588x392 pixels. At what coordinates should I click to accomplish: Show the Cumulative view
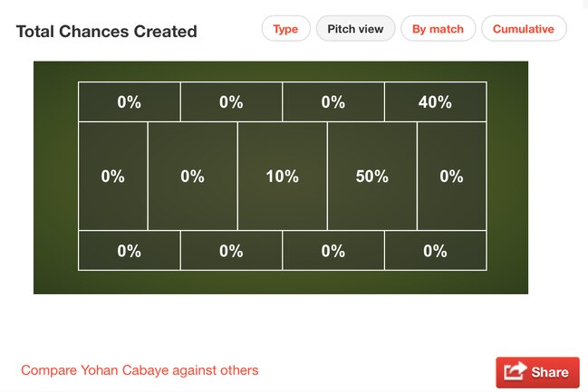tap(524, 29)
